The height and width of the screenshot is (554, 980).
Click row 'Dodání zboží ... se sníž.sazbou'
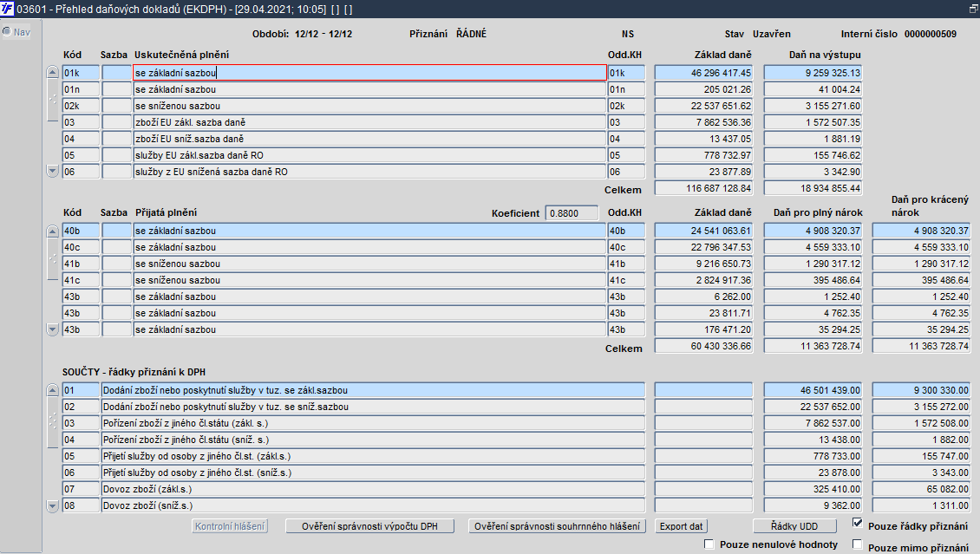[373, 407]
